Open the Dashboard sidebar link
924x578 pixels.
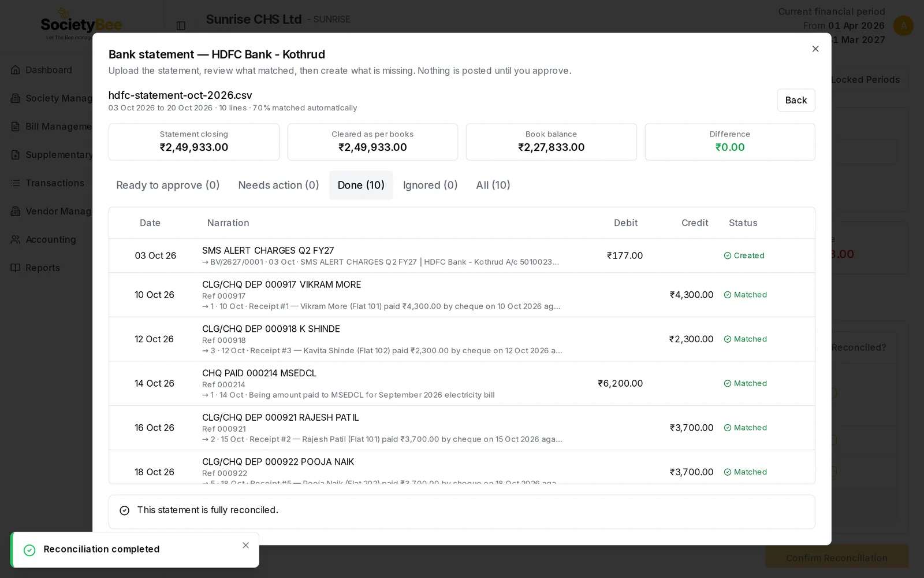[49, 70]
